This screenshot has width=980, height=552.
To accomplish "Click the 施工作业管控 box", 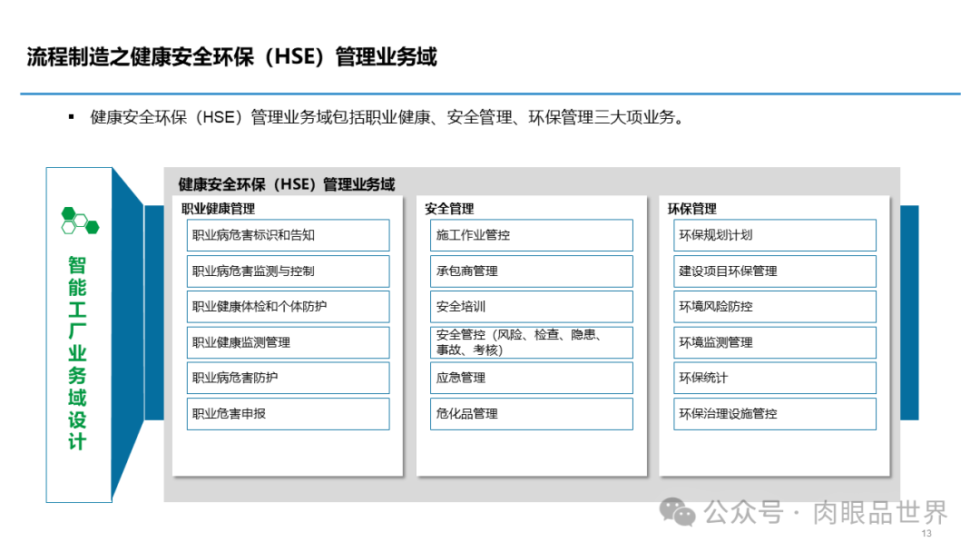I will pos(531,235).
